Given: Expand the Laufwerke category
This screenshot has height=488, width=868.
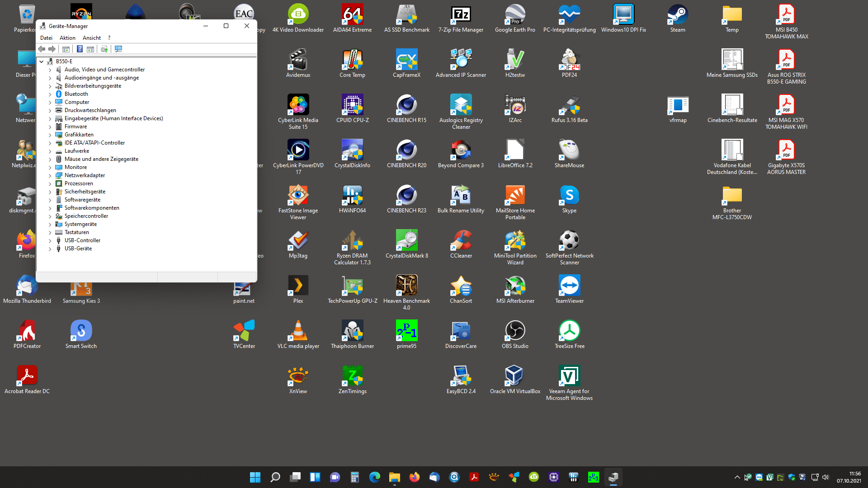Looking at the screenshot, I should click(50, 151).
